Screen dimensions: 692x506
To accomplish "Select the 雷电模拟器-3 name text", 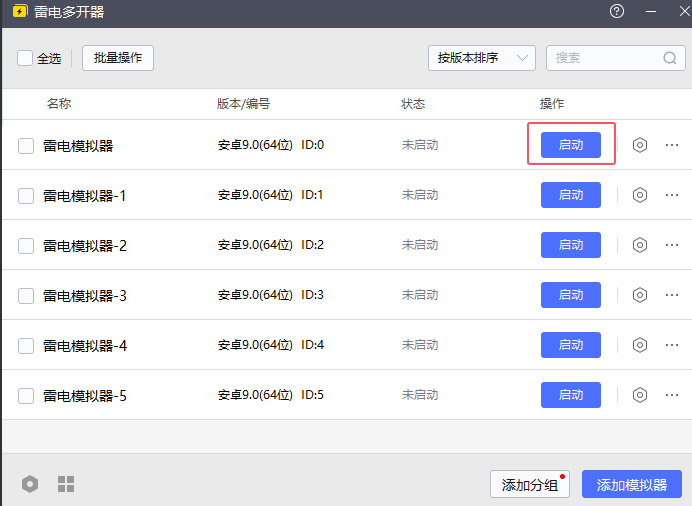I will (85, 296).
